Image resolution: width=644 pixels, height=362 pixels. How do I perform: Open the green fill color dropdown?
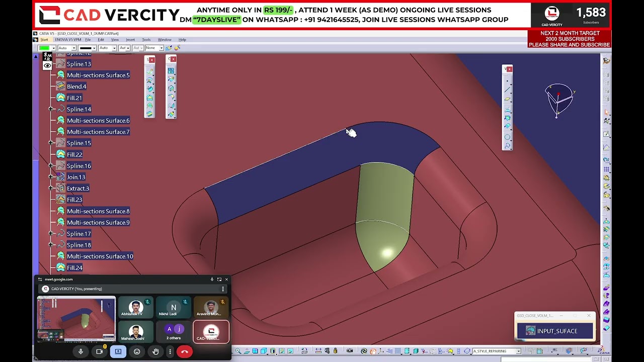47,48
